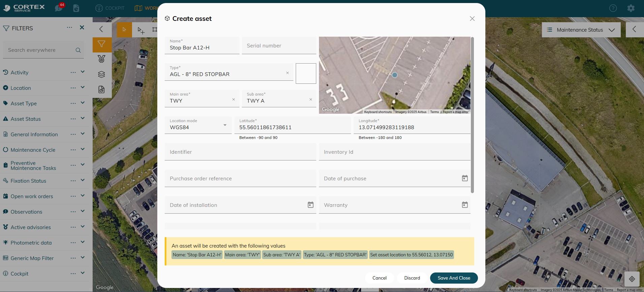Collapse the right panel with the back chevron
This screenshot has height=292, width=644.
635,30
